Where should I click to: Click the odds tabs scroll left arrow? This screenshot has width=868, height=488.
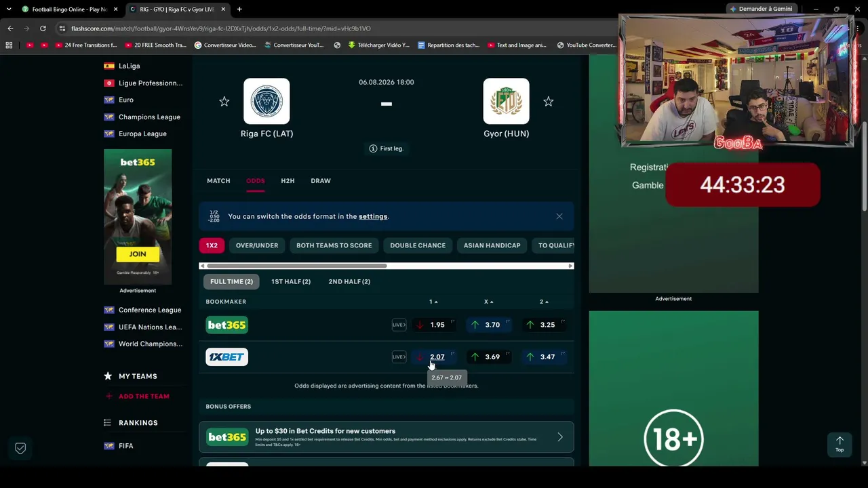coord(202,266)
